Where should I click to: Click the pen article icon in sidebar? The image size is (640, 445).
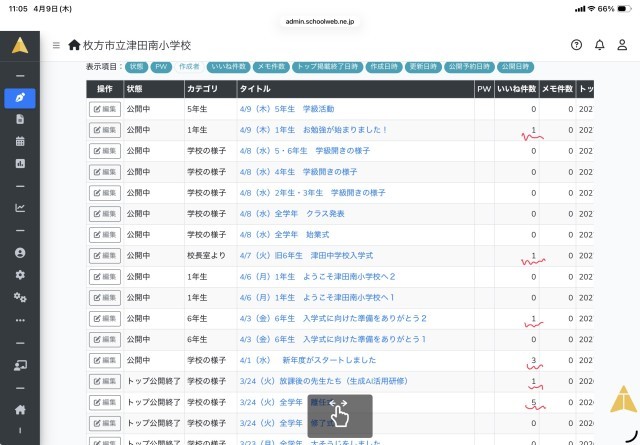tap(20, 98)
